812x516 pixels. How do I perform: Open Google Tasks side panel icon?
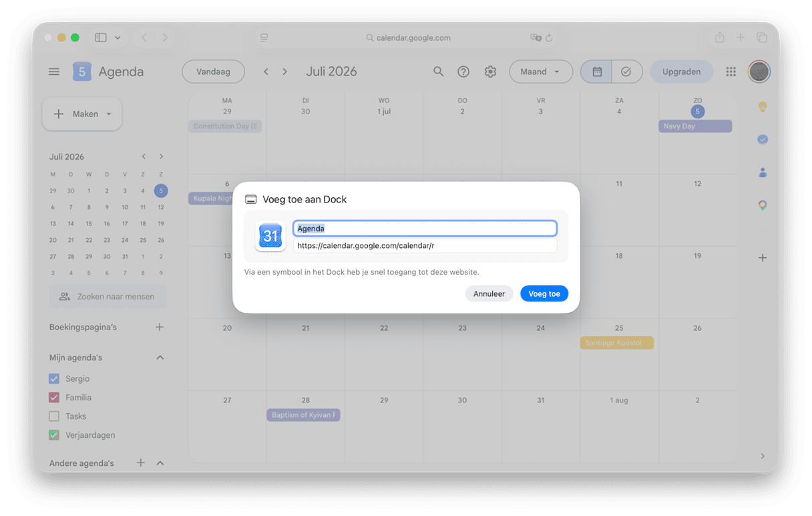(x=763, y=140)
